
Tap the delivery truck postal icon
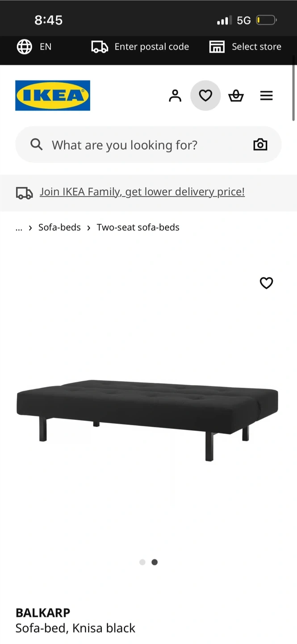click(100, 47)
